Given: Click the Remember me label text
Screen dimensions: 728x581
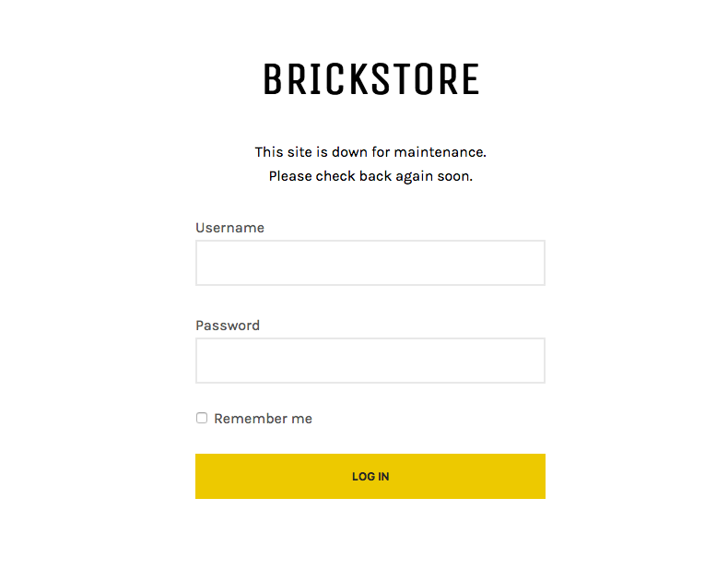Looking at the screenshot, I should [x=263, y=419].
